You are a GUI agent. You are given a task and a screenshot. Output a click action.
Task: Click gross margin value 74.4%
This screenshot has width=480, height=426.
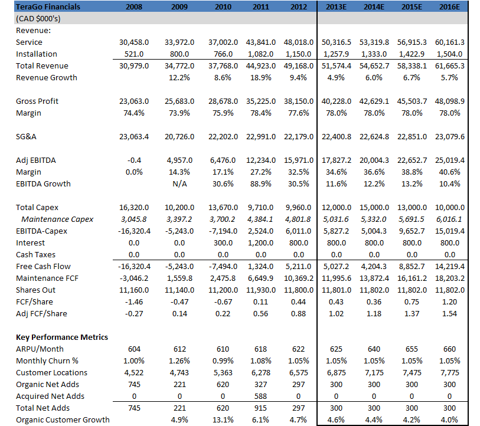(134, 113)
